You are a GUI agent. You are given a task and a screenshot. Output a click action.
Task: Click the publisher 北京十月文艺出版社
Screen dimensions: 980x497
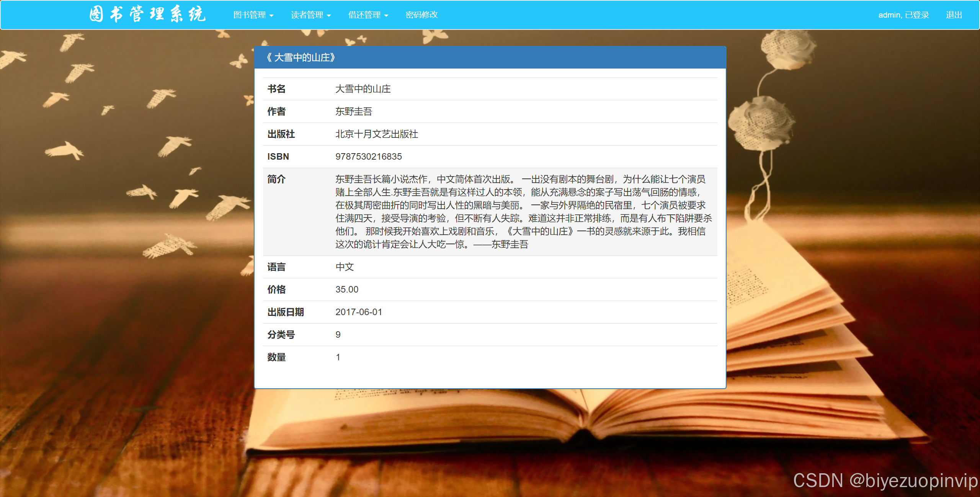pos(377,134)
